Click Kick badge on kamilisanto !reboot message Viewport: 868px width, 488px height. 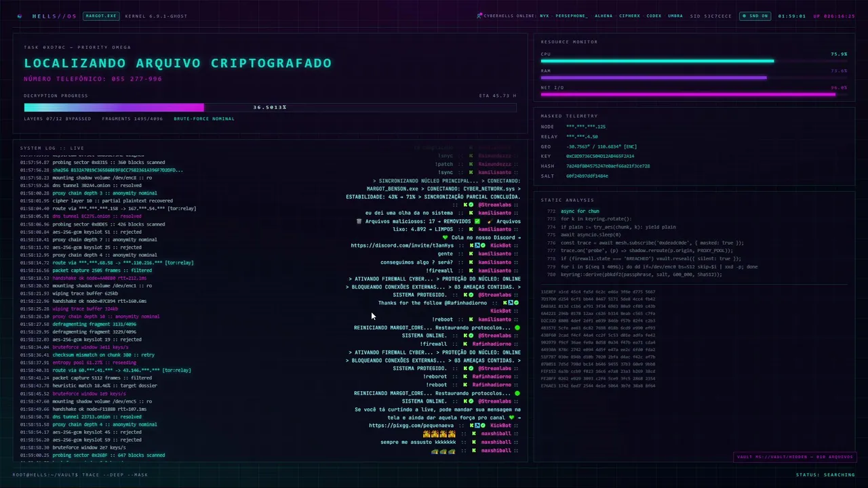tap(471, 319)
